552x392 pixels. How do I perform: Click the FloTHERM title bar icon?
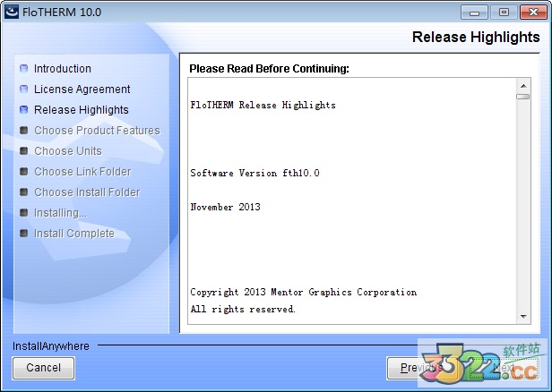click(x=12, y=12)
